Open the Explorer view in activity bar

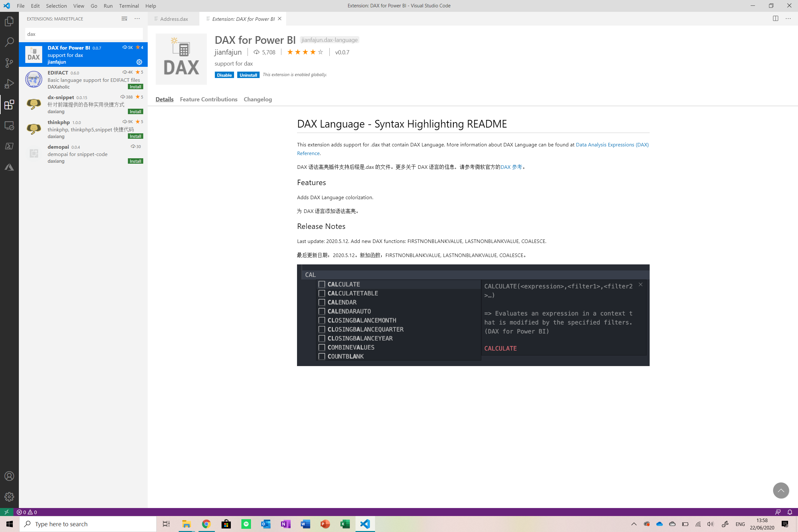point(9,21)
